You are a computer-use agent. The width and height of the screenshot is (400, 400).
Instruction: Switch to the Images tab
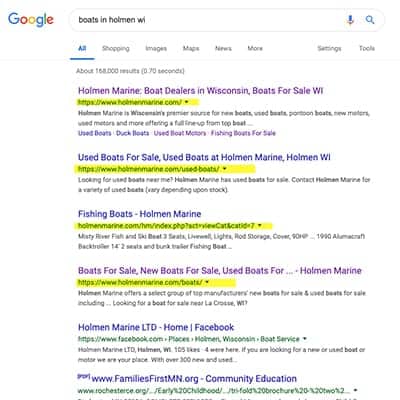(x=156, y=48)
